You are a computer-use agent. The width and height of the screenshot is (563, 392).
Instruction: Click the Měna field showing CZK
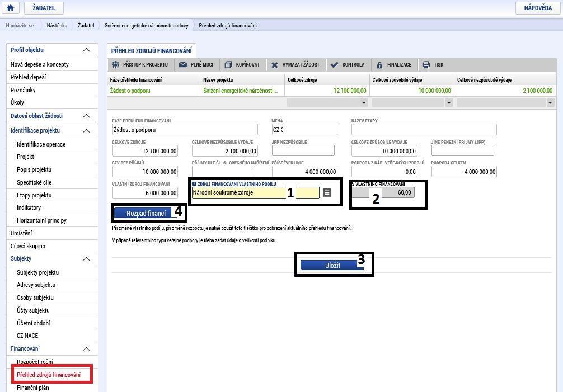click(304, 130)
